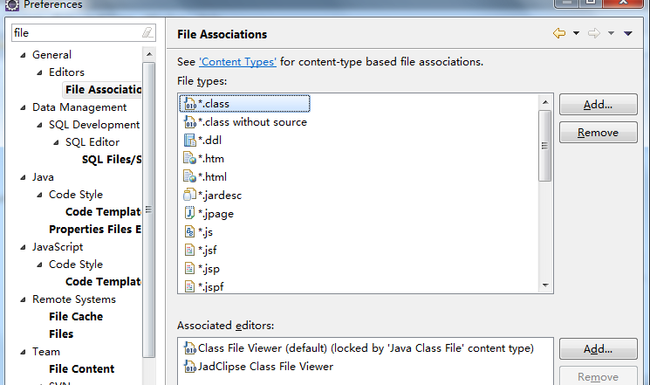Collapse the Java tree node
The height and width of the screenshot is (385, 650).
pos(23,177)
